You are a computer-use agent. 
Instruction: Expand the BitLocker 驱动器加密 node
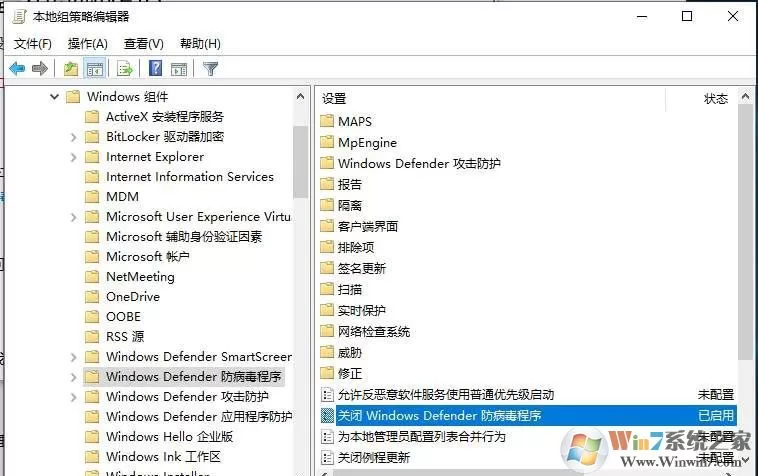coord(73,137)
